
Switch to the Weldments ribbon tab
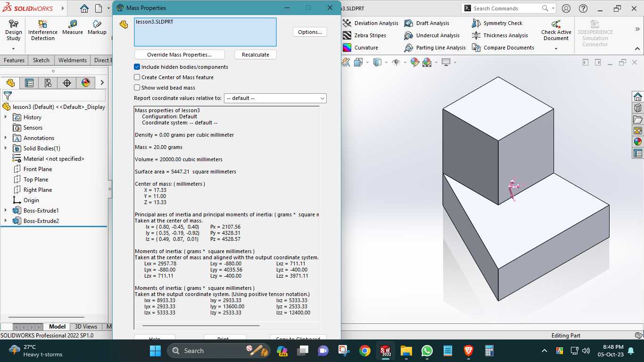click(x=73, y=60)
